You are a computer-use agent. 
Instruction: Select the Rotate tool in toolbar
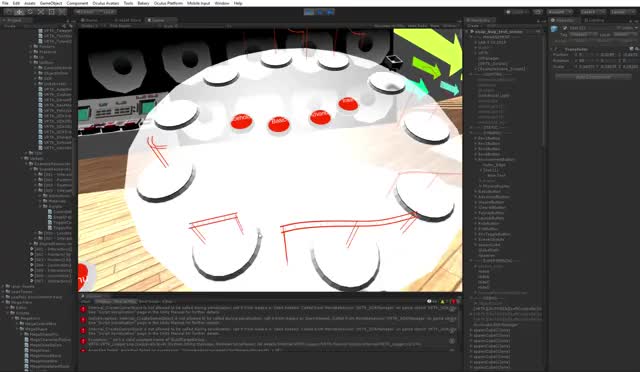click(x=30, y=12)
